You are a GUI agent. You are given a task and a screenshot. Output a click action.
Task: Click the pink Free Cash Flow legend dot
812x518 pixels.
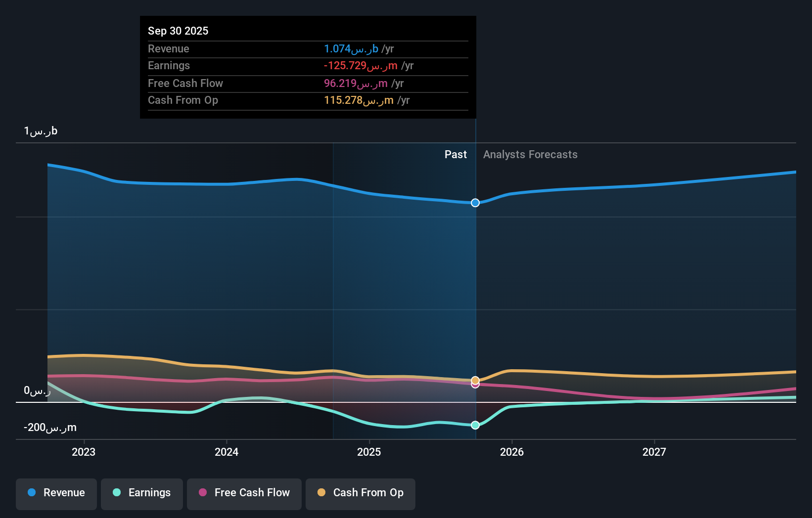click(x=202, y=493)
